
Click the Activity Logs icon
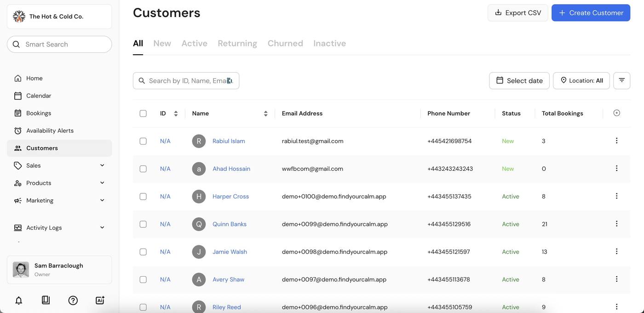pyautogui.click(x=18, y=228)
